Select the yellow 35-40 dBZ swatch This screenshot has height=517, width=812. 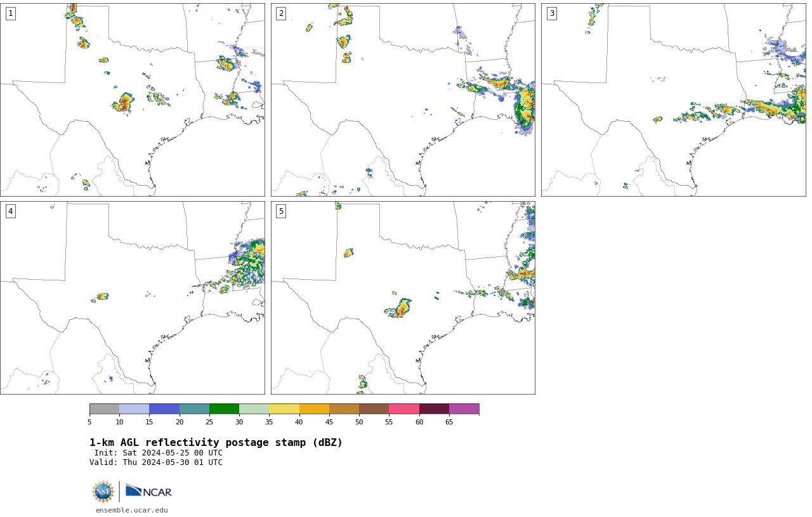(284, 409)
